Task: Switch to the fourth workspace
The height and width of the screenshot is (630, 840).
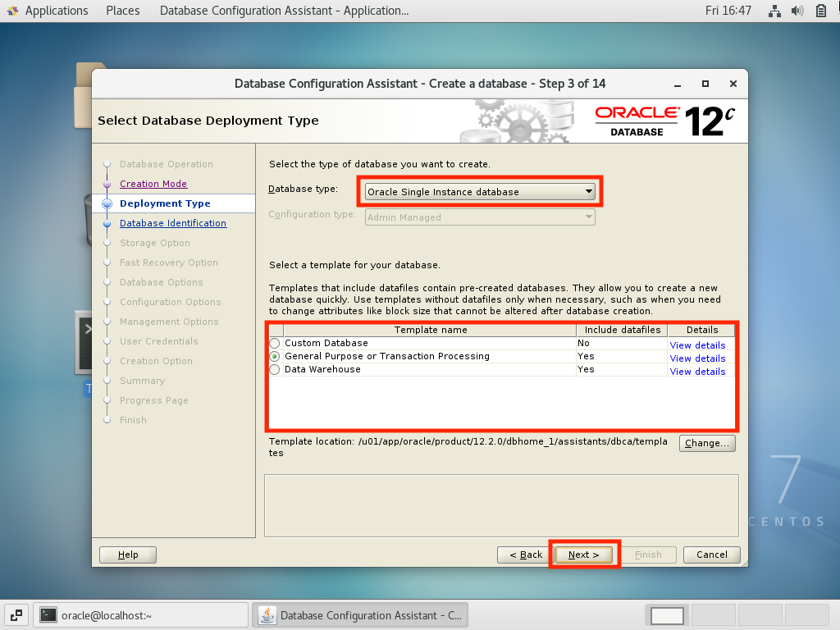Action: point(806,615)
